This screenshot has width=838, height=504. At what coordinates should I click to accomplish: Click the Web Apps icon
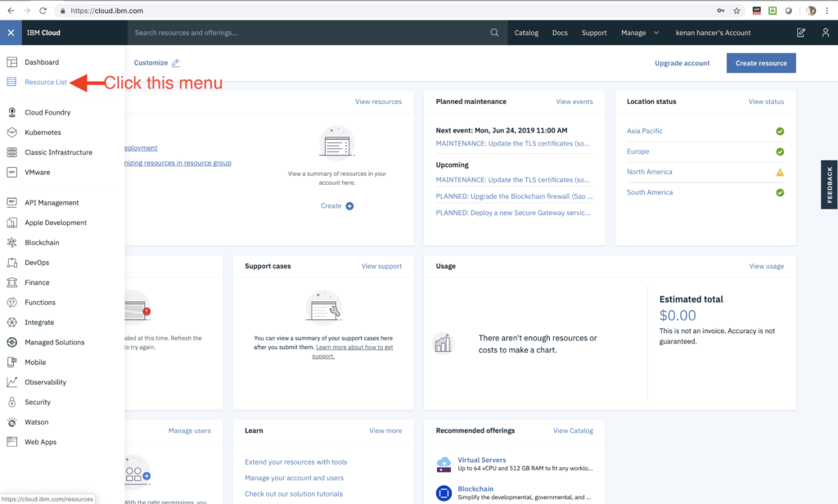pos(11,442)
